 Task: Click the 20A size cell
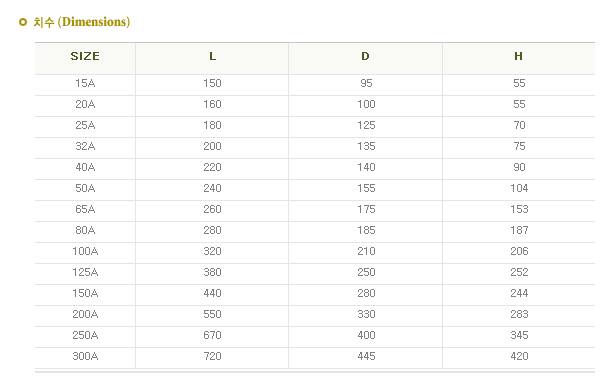[x=85, y=104]
